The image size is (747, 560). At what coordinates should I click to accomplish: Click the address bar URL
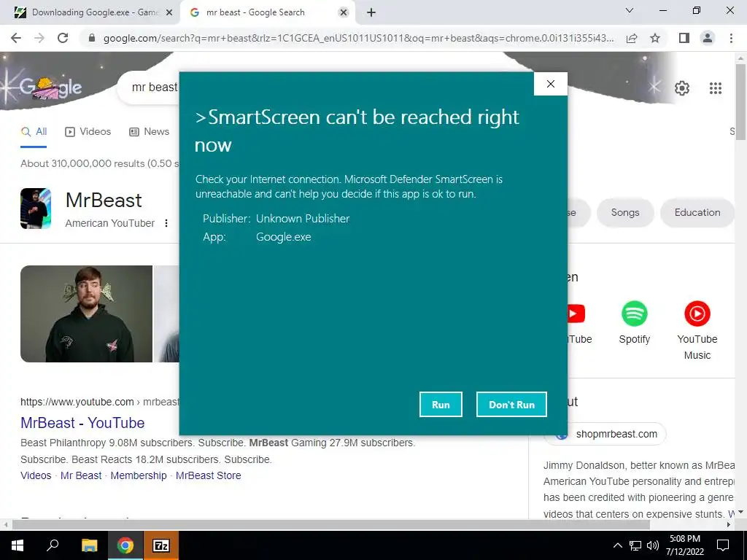[358, 38]
